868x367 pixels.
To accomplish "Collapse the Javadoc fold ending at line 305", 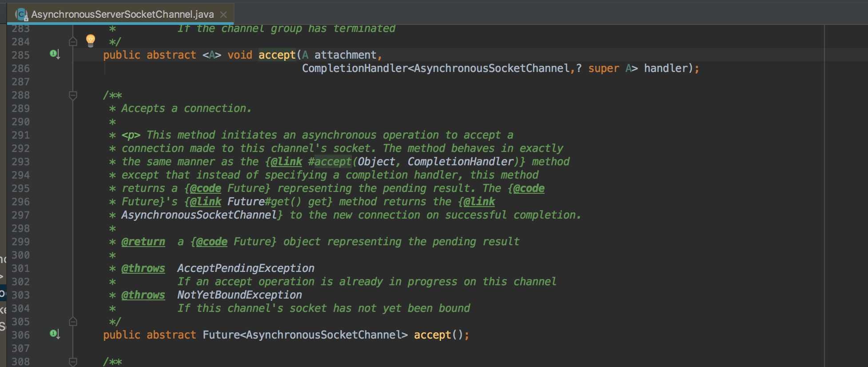I will coord(73,322).
